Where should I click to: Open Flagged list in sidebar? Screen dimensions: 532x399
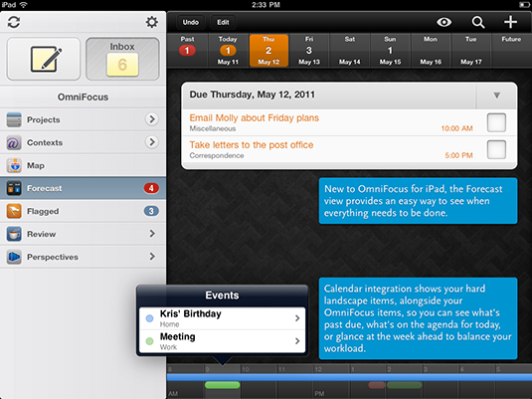[x=84, y=211]
